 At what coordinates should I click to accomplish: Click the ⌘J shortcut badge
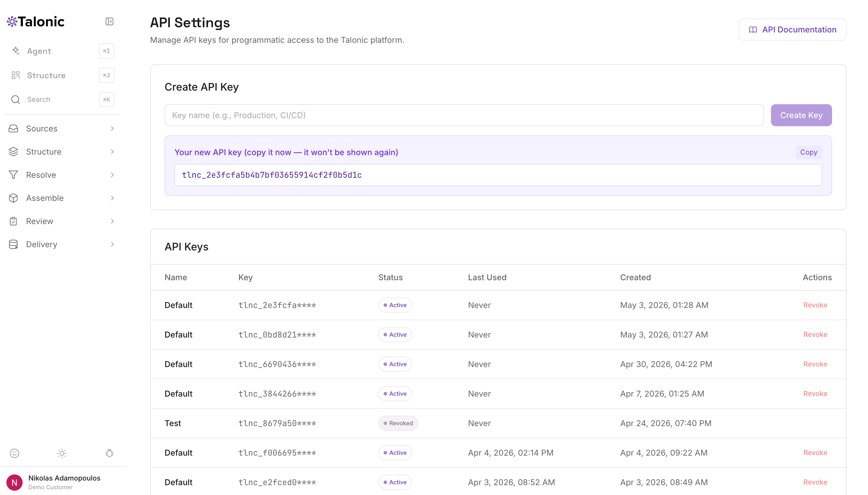[106, 75]
